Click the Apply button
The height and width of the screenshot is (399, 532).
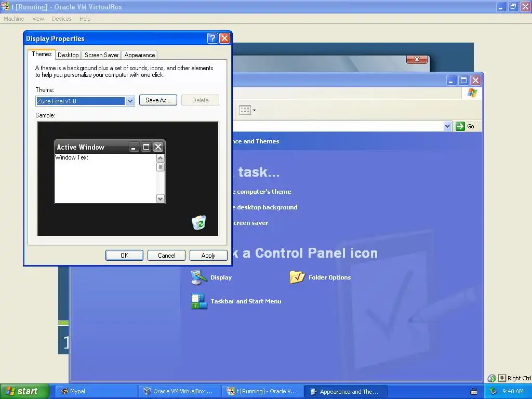coord(208,256)
